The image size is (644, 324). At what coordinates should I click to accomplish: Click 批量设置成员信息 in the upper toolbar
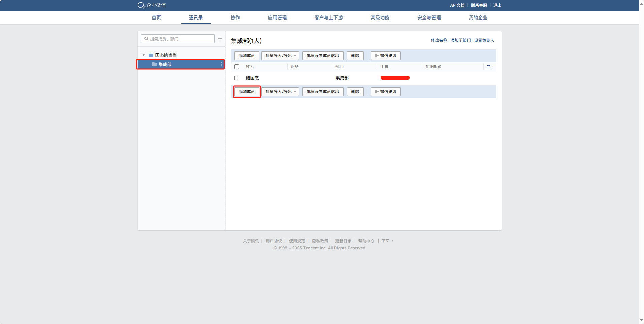pyautogui.click(x=323, y=56)
